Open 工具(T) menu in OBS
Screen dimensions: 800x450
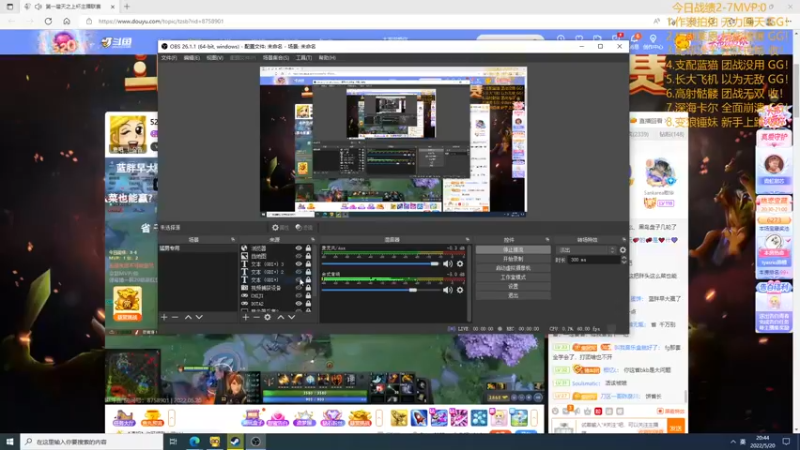304,58
